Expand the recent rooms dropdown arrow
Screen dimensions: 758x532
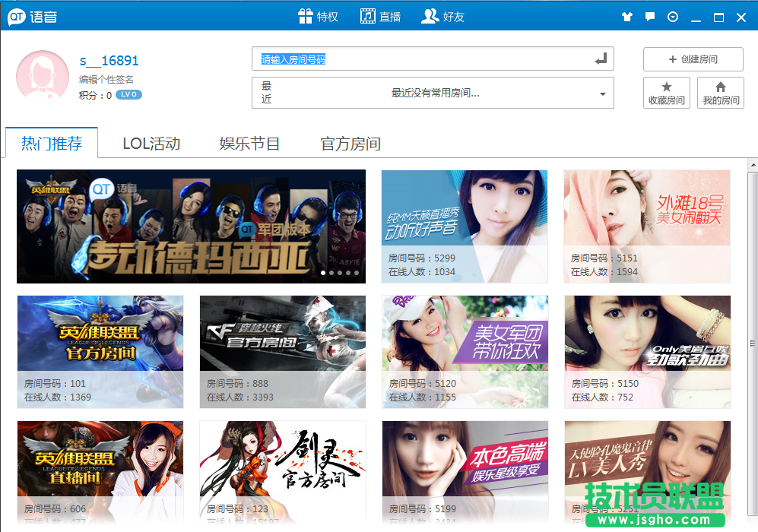[x=603, y=93]
